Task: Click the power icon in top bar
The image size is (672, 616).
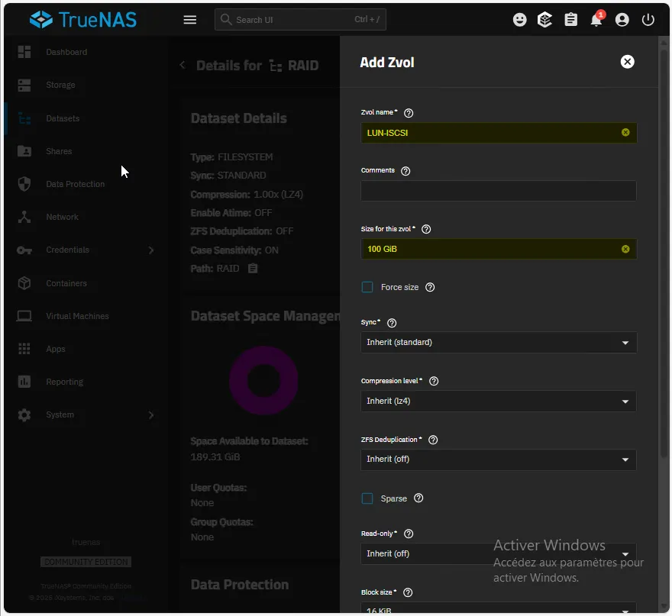Action: [648, 20]
